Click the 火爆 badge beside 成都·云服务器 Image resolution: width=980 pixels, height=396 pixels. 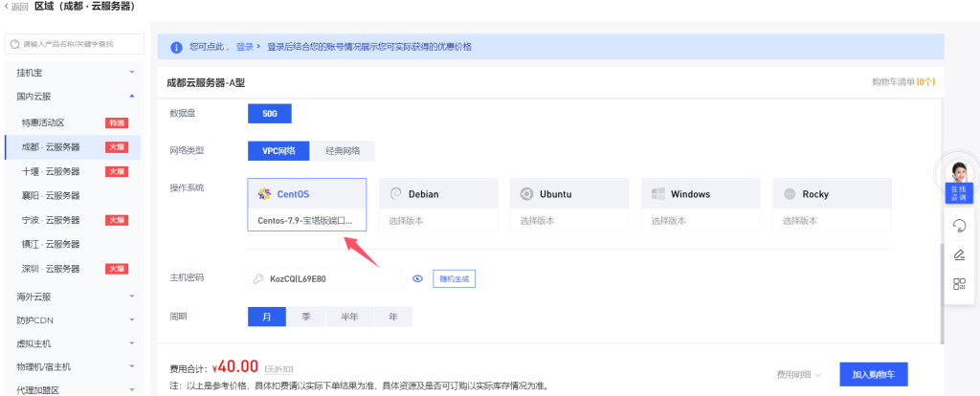tap(117, 146)
